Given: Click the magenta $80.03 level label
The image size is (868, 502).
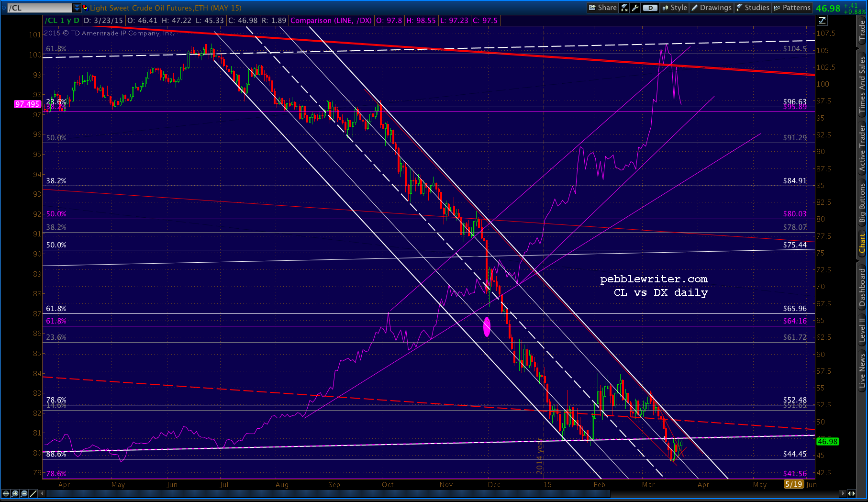Looking at the screenshot, I should pyautogui.click(x=795, y=214).
